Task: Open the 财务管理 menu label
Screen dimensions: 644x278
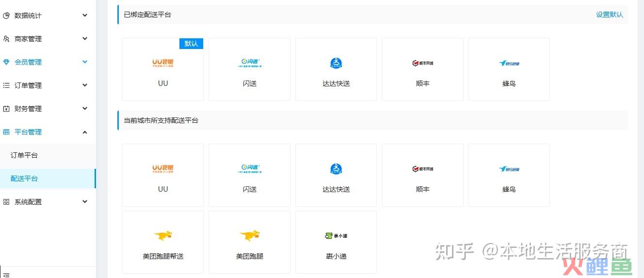Action: [28, 109]
